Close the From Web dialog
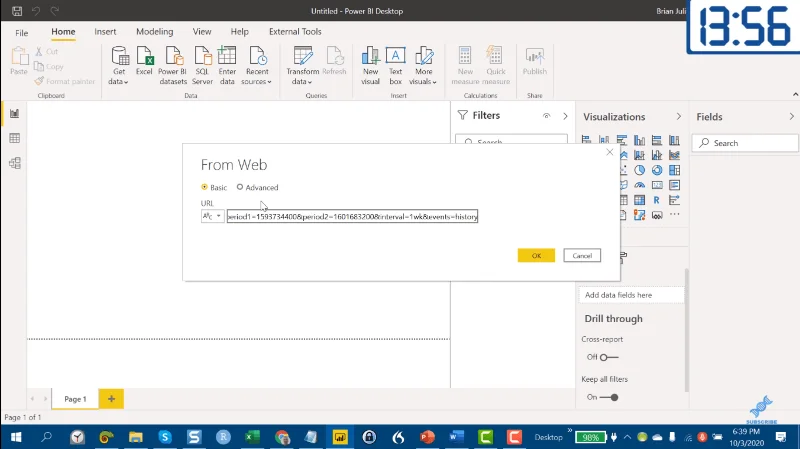800x449 pixels. click(610, 152)
